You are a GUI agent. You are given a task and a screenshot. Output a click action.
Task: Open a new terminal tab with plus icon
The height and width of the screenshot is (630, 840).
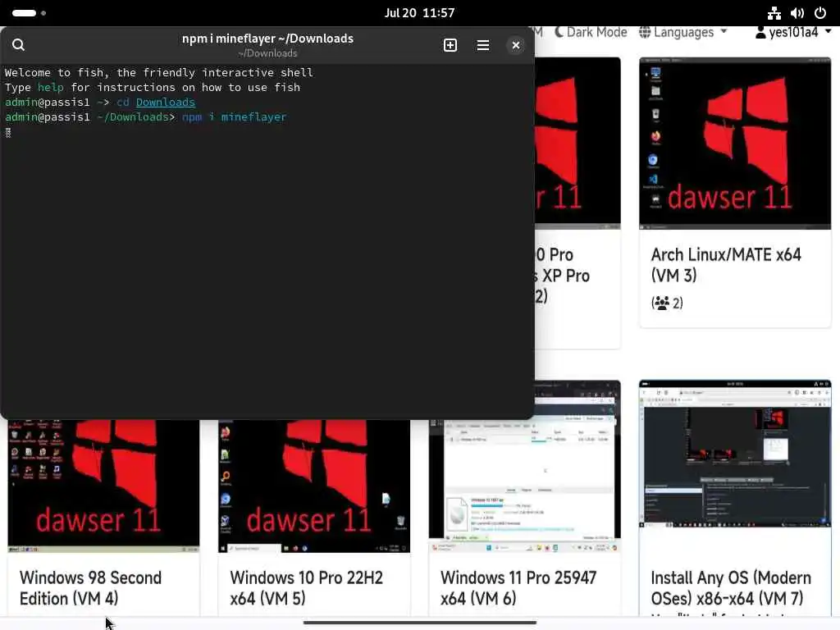(450, 45)
